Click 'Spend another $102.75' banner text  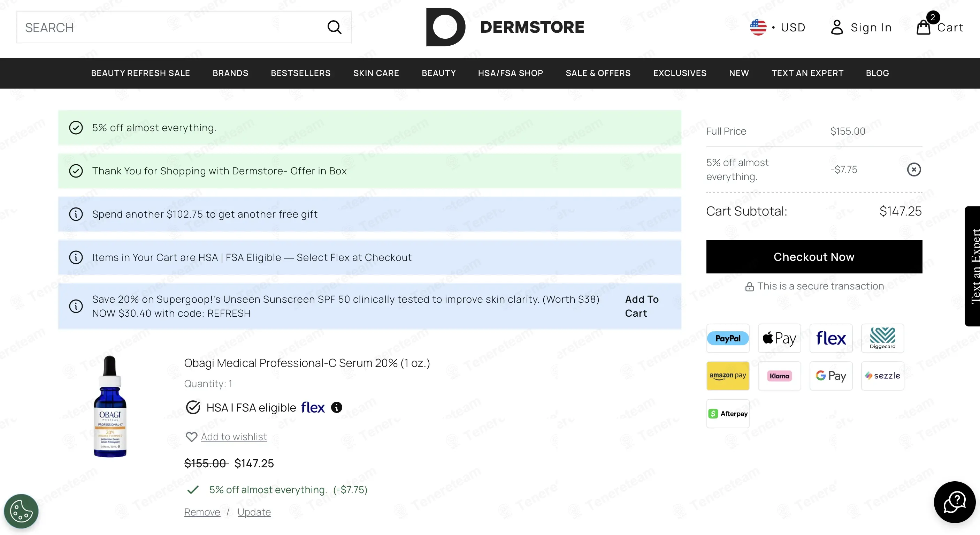[205, 214]
